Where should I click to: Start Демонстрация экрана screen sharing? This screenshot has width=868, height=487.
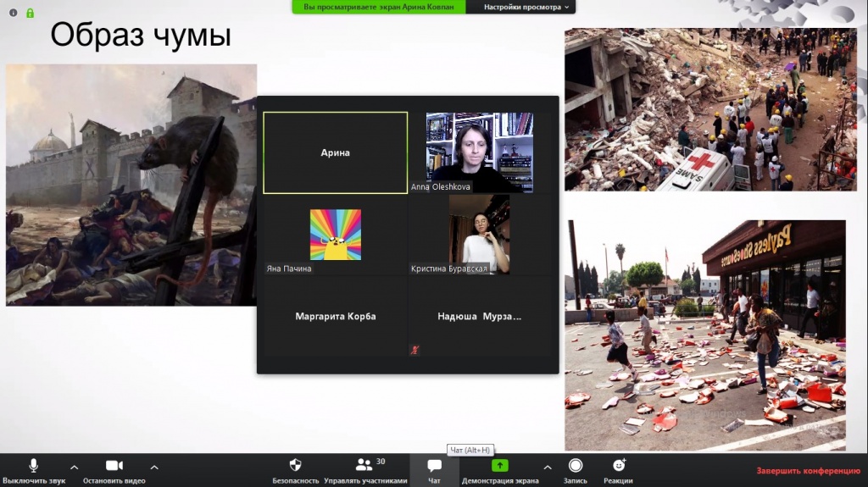[x=500, y=470]
